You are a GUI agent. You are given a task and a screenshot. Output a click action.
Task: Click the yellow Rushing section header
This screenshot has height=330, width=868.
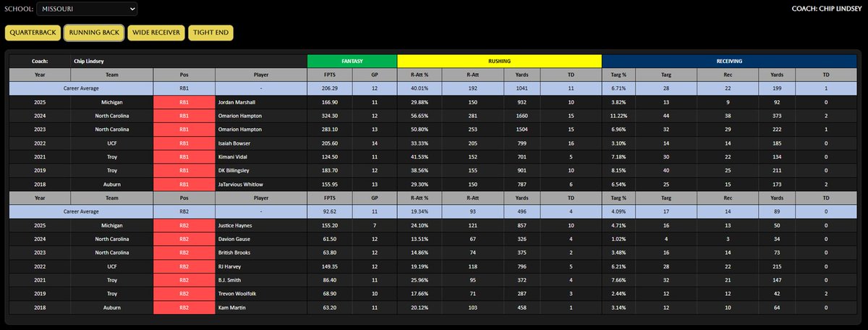coord(499,62)
